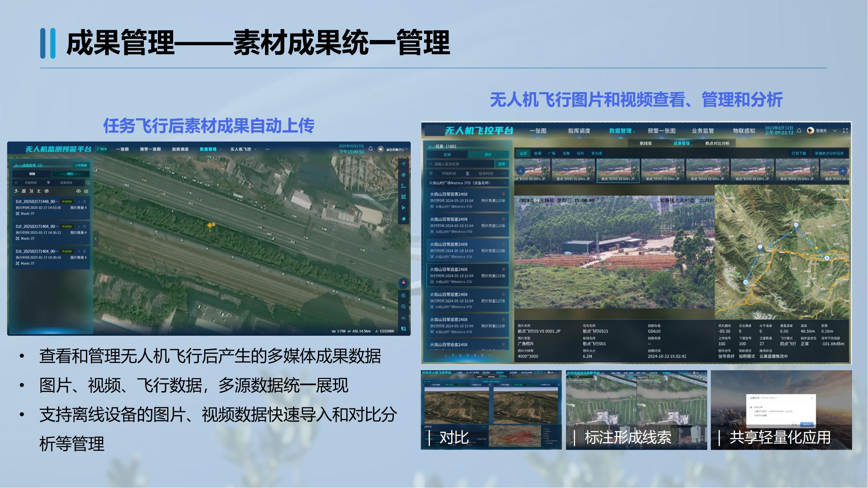The width and height of the screenshot is (868, 488).
Task: Click the date-range search magnifier icon
Action: point(88,183)
